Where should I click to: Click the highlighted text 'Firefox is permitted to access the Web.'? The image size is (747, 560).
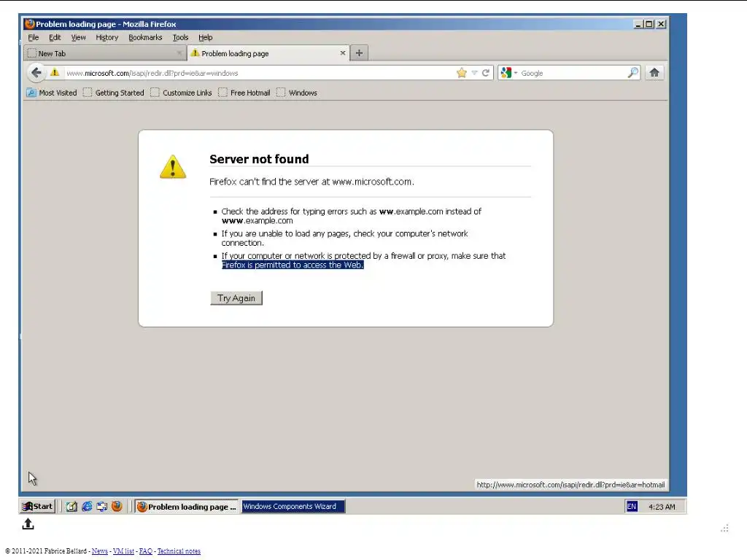point(293,265)
